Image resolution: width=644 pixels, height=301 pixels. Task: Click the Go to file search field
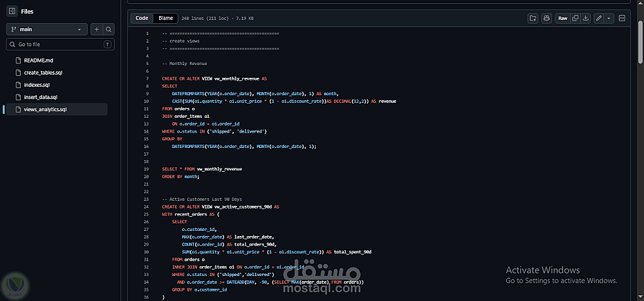coord(60,44)
